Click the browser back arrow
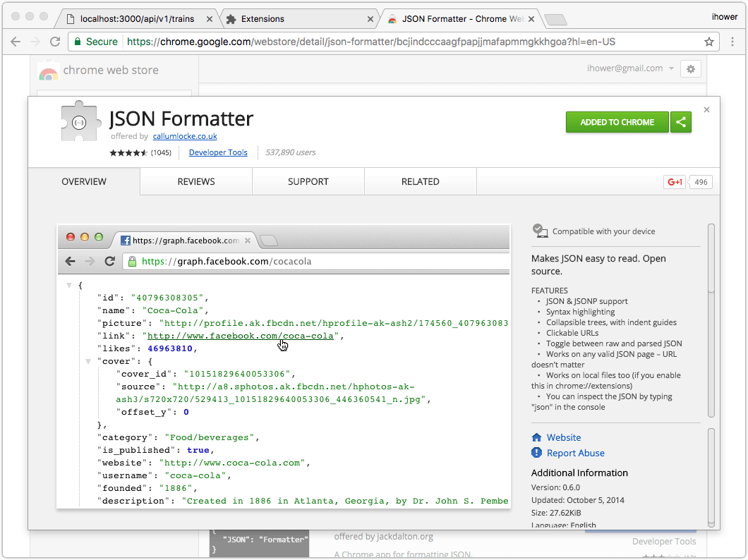Viewport: 748px width, 560px height. [x=16, y=42]
